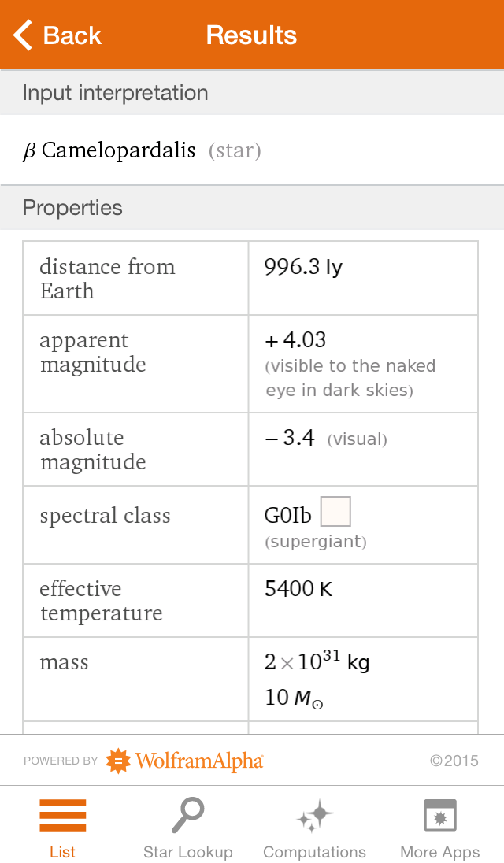Open the List tab icon
The height and width of the screenshot is (863, 504).
[63, 816]
